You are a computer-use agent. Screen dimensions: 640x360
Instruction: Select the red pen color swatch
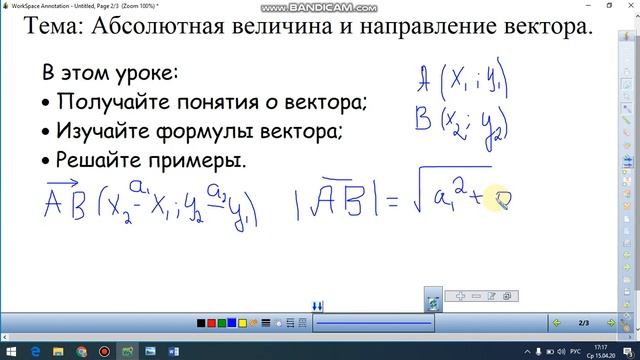click(x=211, y=323)
